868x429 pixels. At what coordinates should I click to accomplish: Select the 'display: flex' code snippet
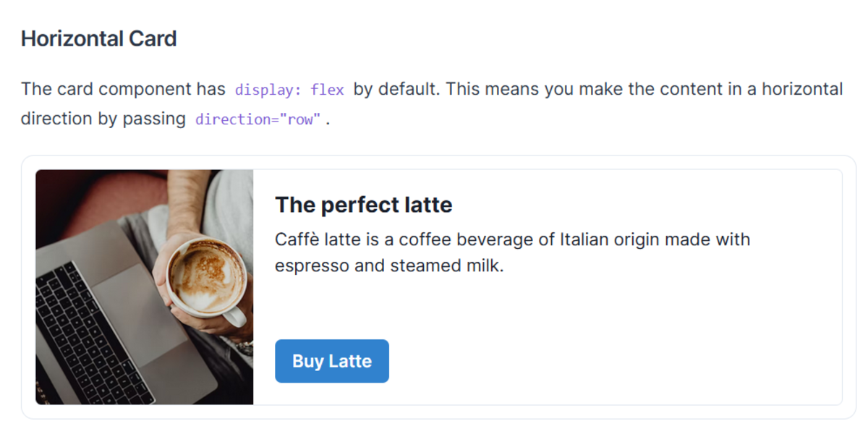[x=289, y=90]
